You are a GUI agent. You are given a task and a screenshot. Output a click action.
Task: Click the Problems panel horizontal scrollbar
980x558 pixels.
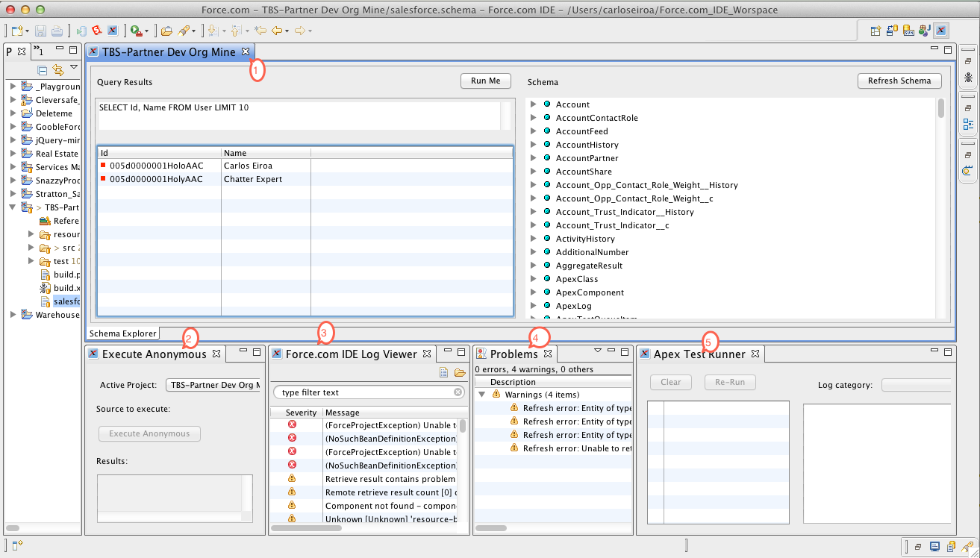(x=490, y=527)
